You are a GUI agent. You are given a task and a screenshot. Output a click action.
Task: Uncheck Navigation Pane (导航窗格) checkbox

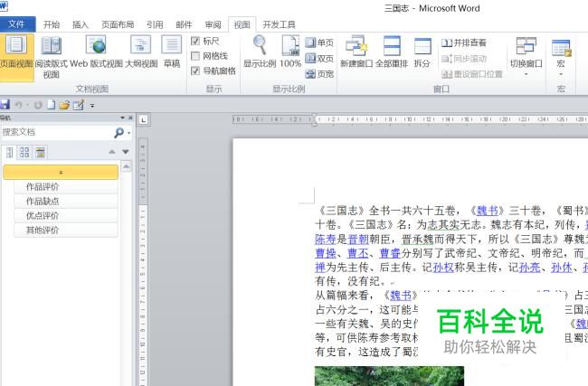(195, 71)
